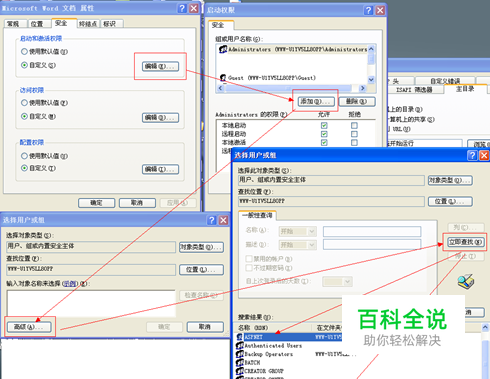Select 使用默认值 under 访问权限
Screen dimensions: 490x379
pos(24,103)
